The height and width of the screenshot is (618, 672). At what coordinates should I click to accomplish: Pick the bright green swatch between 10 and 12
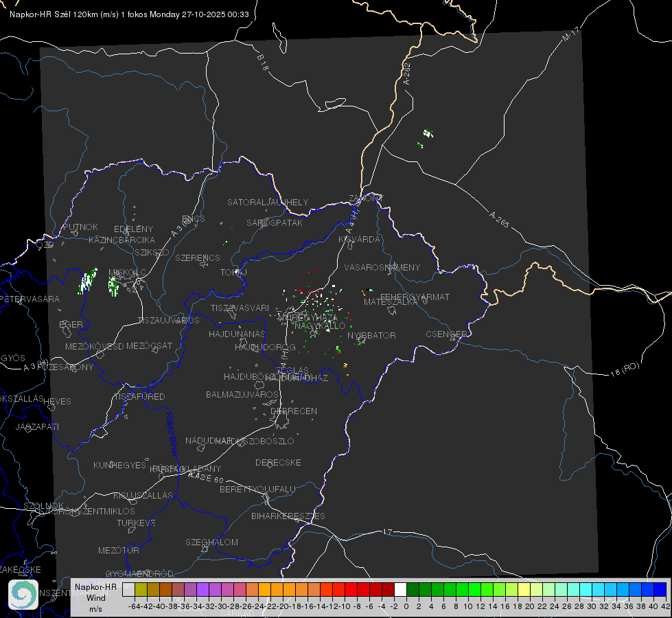coord(474,589)
